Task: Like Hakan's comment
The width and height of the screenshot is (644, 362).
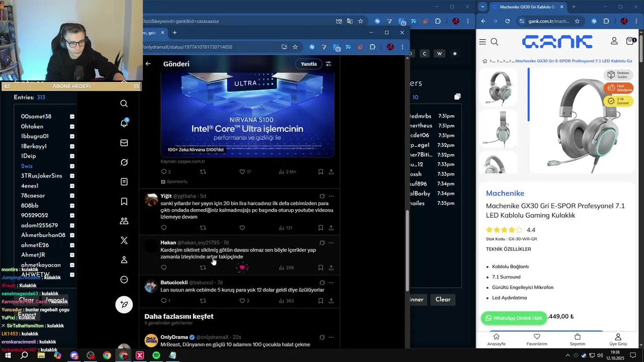Action: 242,267
